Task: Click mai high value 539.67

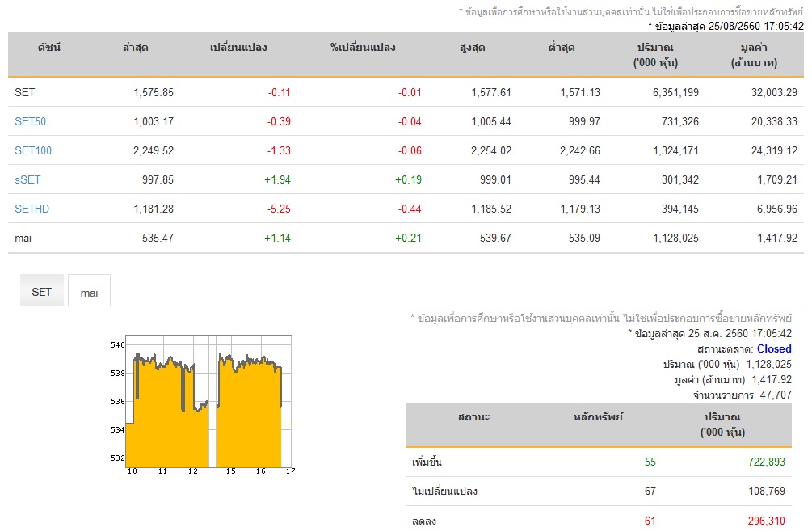Action: coord(495,238)
